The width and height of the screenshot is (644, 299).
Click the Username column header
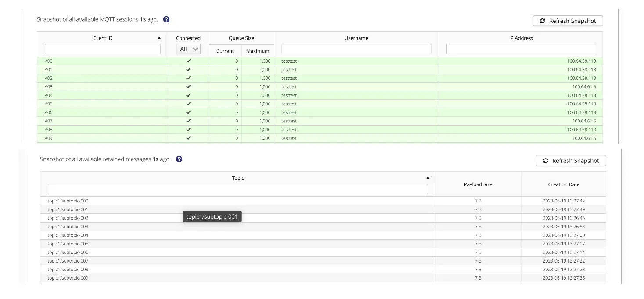point(356,38)
